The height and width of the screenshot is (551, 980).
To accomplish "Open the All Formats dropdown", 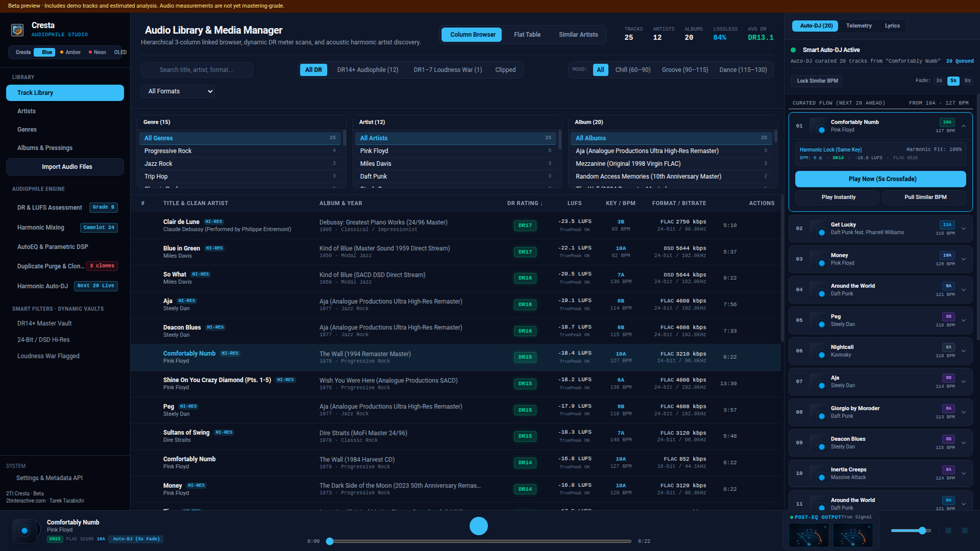I will coord(178,91).
